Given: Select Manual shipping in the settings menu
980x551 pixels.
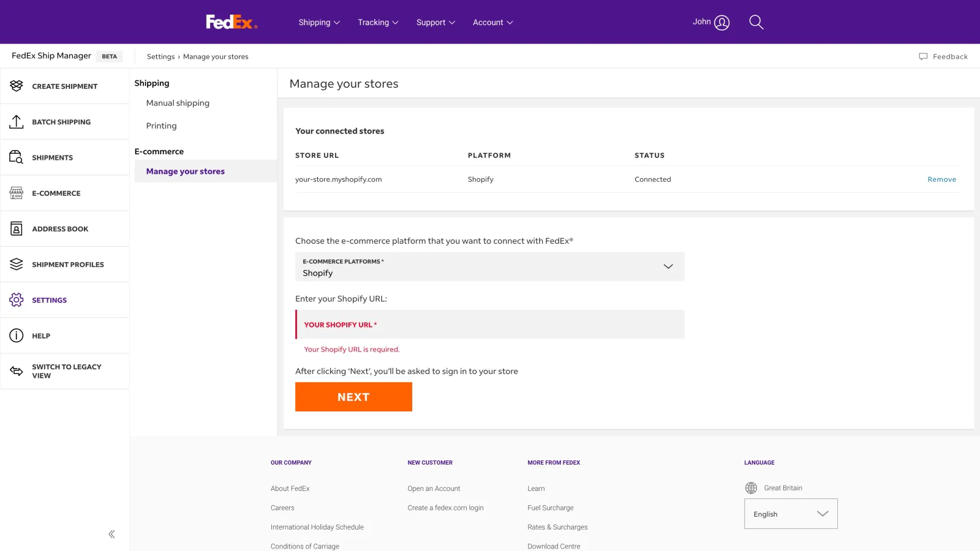Looking at the screenshot, I should pyautogui.click(x=178, y=103).
